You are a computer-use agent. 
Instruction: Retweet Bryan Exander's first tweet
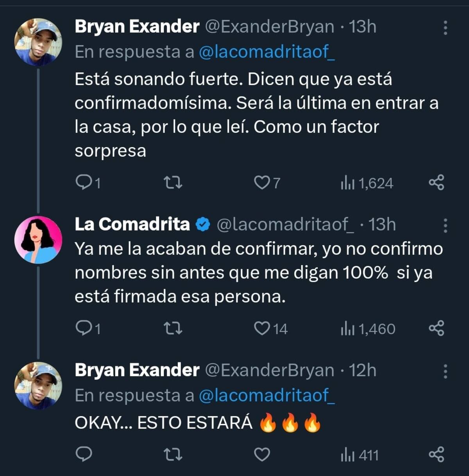[x=172, y=182]
